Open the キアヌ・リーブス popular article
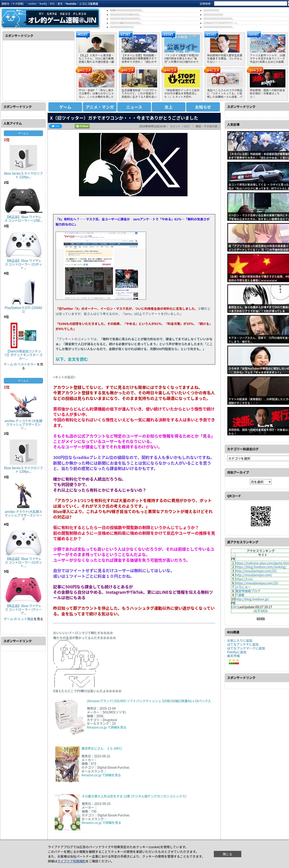The image size is (289, 868). pos(258,329)
